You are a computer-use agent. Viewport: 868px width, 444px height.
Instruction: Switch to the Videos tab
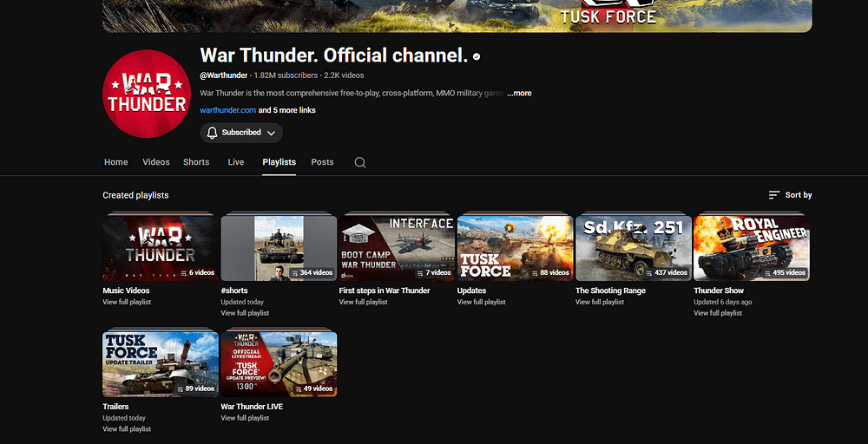(156, 162)
